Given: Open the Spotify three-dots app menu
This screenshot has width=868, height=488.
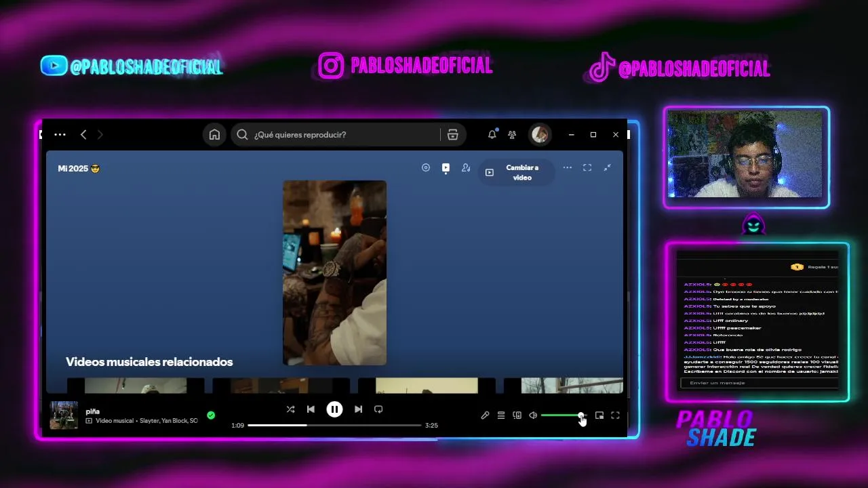Looking at the screenshot, I should pyautogui.click(x=60, y=135).
